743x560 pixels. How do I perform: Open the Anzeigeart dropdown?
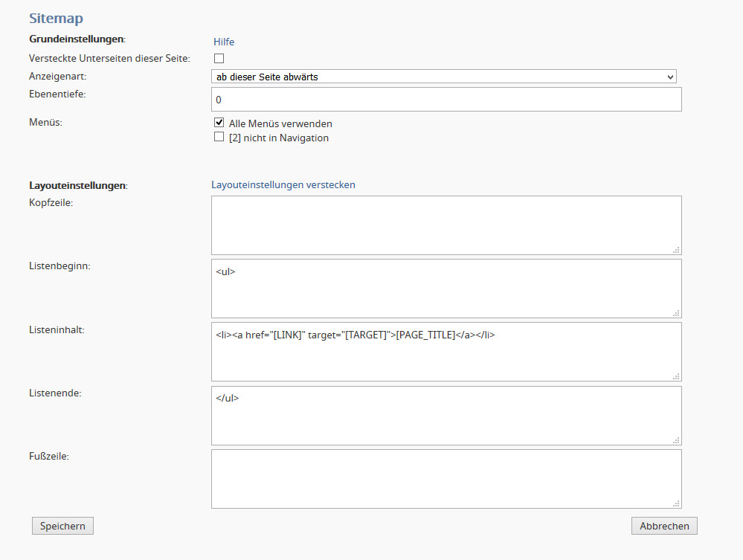click(x=444, y=77)
